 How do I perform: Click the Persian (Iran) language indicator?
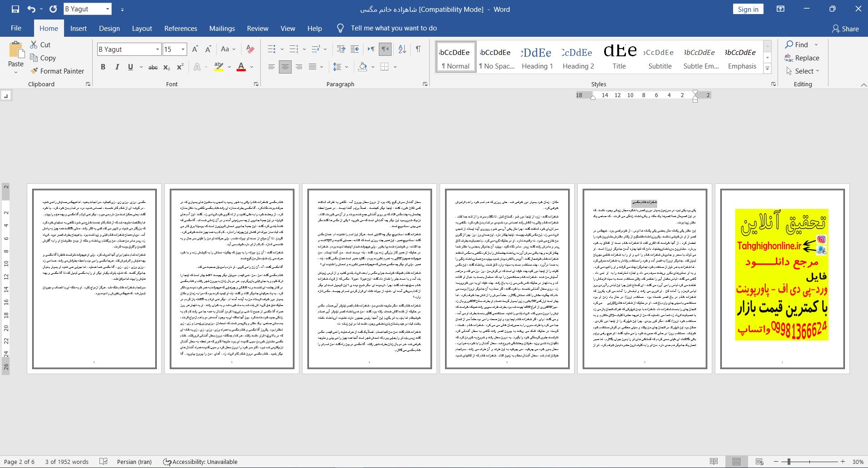[x=134, y=462]
